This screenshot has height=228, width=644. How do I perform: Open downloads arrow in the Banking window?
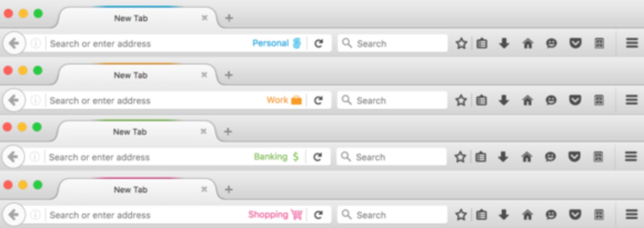(503, 156)
